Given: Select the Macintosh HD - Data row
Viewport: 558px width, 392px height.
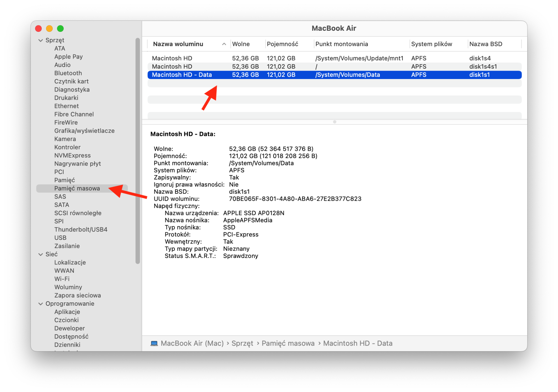Looking at the screenshot, I should (334, 75).
